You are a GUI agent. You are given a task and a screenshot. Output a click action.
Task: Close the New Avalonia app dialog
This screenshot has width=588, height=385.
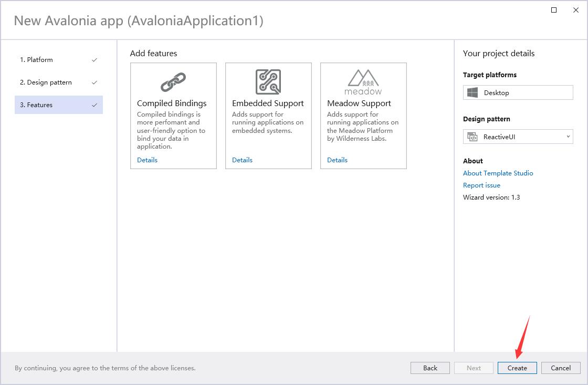[x=576, y=10]
